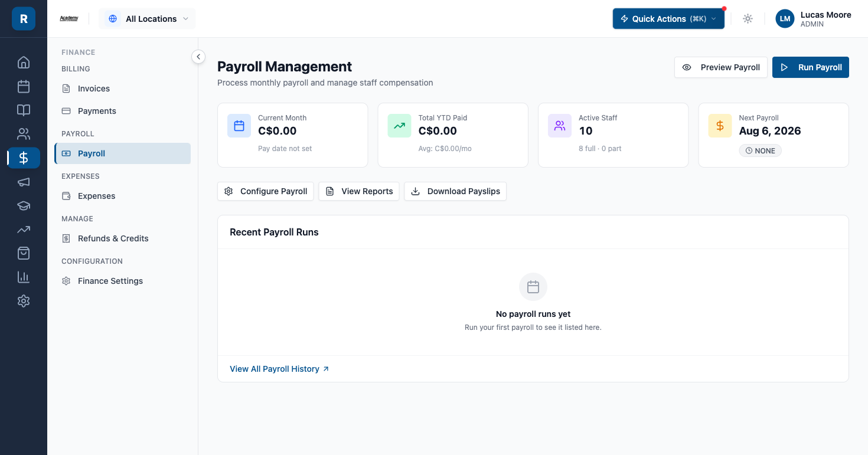Open the megaphone marketing icon in left rail
This screenshot has height=455, width=868.
(x=24, y=182)
